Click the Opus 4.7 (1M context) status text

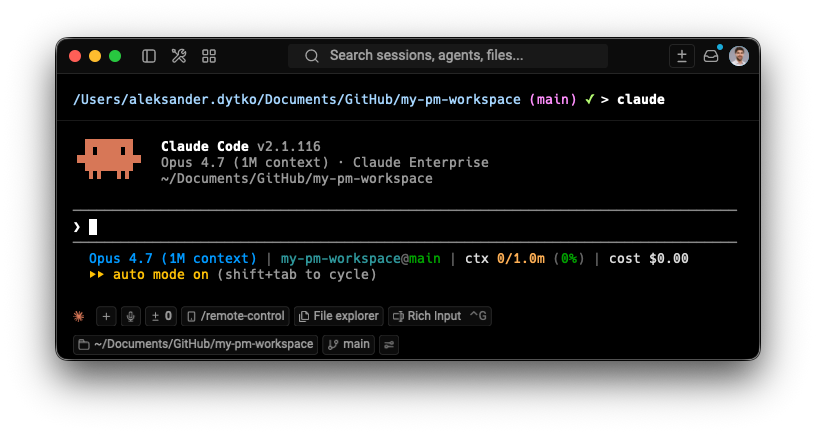[173, 259]
